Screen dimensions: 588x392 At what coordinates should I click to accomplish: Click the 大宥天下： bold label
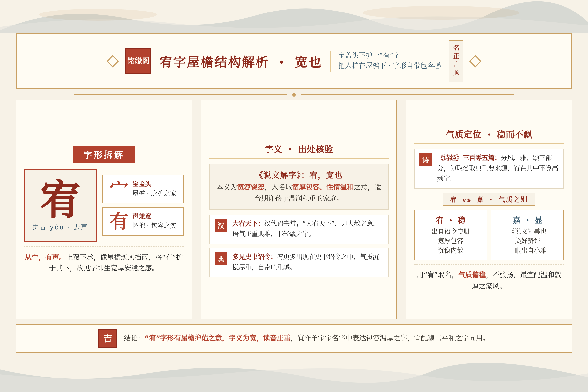pyautogui.click(x=246, y=223)
